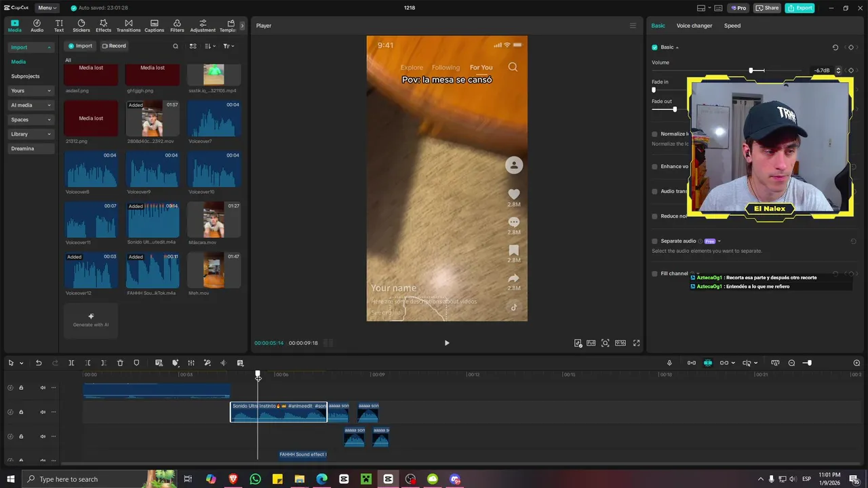Split clip at playhead
The image size is (868, 488).
click(71, 363)
